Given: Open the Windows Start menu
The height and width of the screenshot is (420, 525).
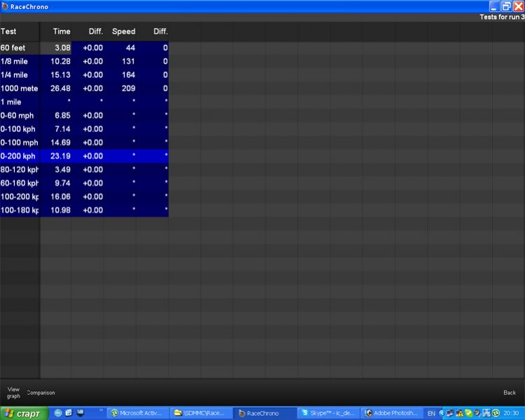Looking at the screenshot, I should point(24,413).
